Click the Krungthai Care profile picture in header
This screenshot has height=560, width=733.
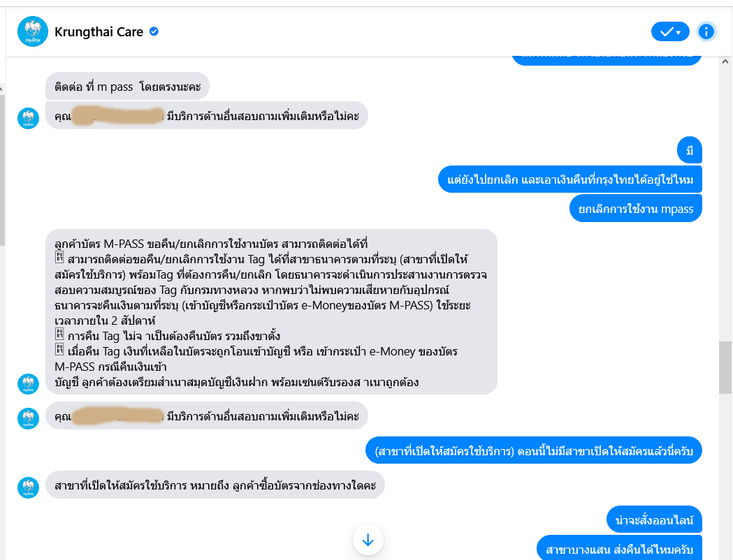click(33, 31)
